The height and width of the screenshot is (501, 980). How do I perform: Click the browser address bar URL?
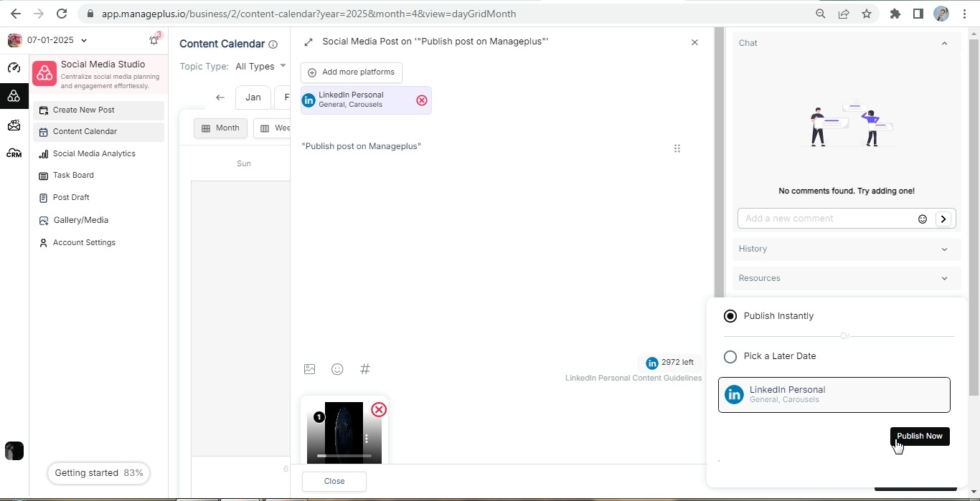pyautogui.click(x=308, y=14)
